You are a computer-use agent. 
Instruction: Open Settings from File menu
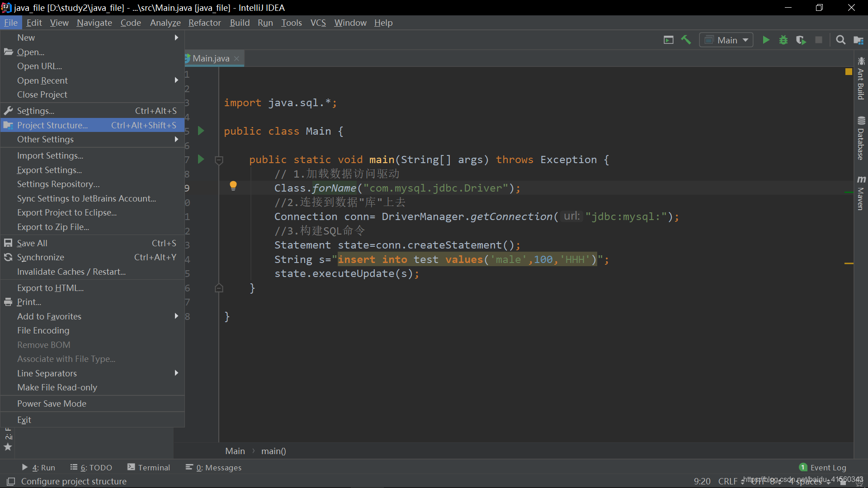coord(35,110)
